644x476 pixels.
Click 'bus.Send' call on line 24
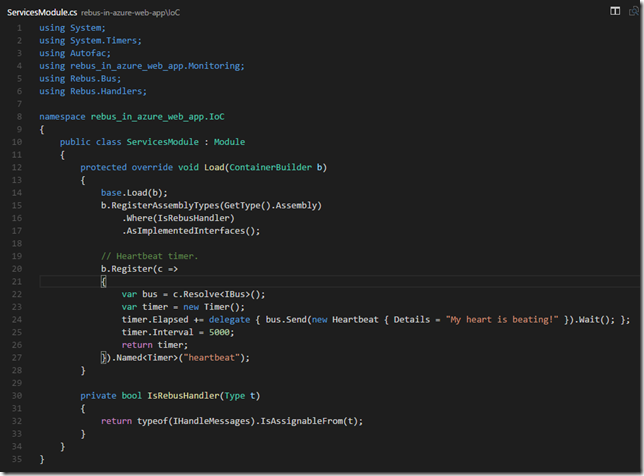[x=286, y=320]
